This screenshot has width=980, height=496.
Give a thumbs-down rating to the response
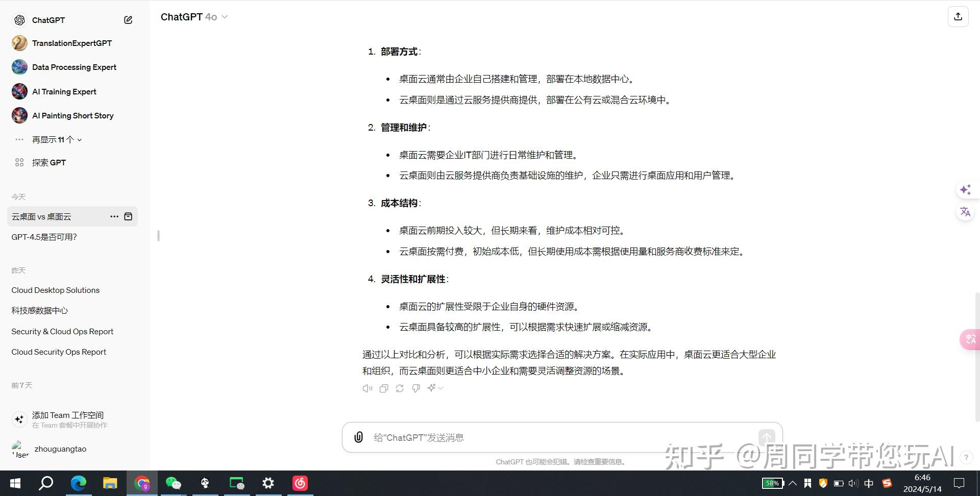pos(415,388)
